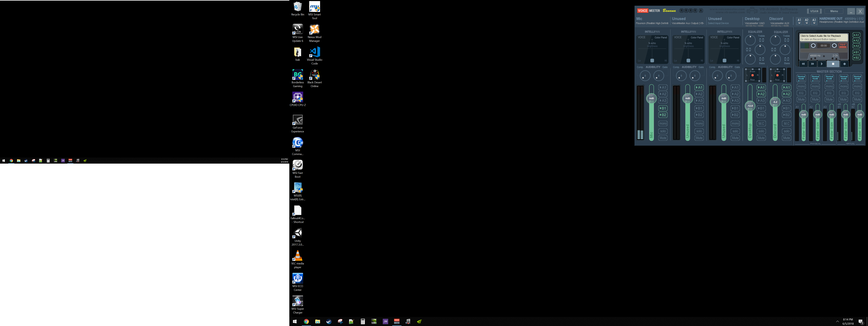Select the Nexus Mod Manager desktop icon

(314, 33)
